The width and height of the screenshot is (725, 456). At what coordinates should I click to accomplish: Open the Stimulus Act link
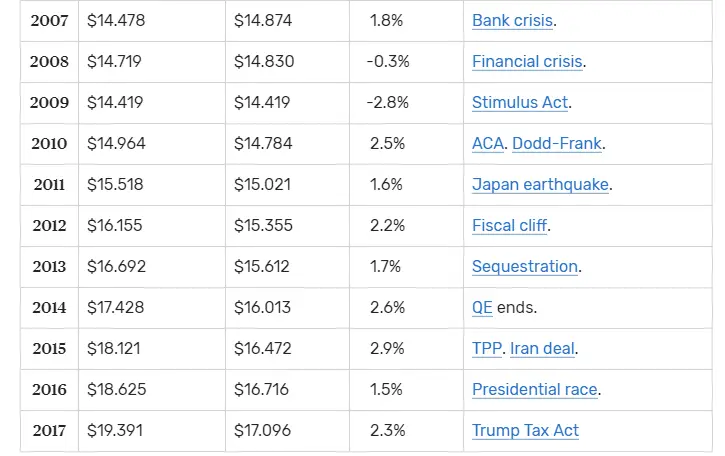pos(520,103)
